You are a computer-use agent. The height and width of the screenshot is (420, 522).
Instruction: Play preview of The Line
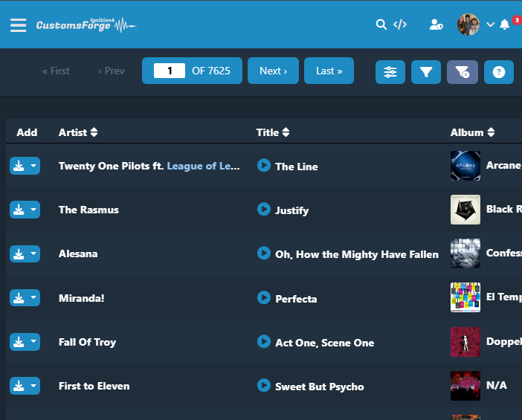pyautogui.click(x=263, y=165)
